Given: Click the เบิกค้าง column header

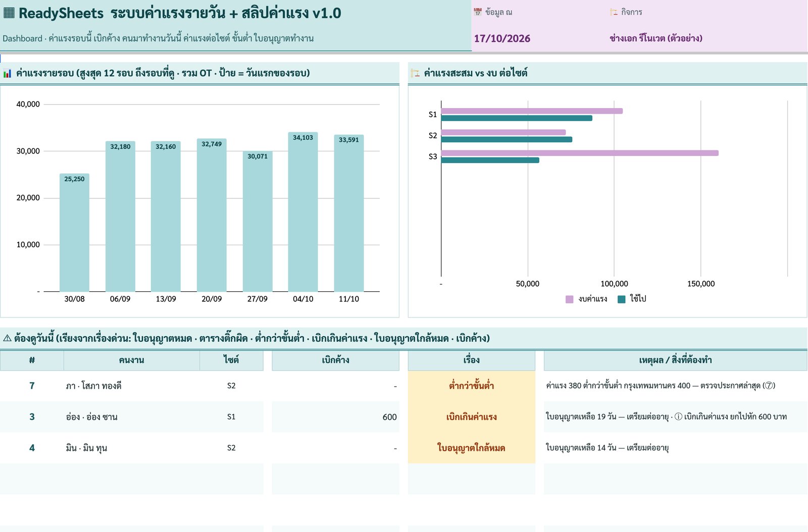Looking at the screenshot, I should [x=335, y=360].
